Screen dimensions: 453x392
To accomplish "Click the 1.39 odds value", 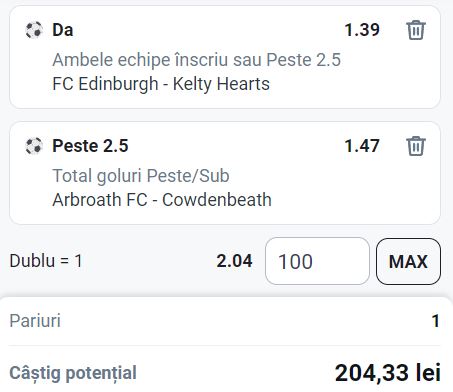I will [x=362, y=30].
